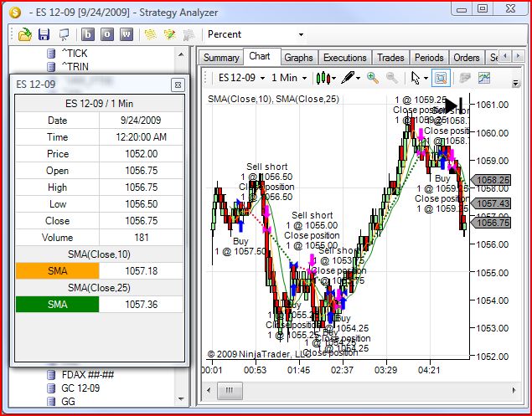Screen dimensions: 532x416
Task: Click the chart horizontal scrollbar thumb
Action: [230, 390]
